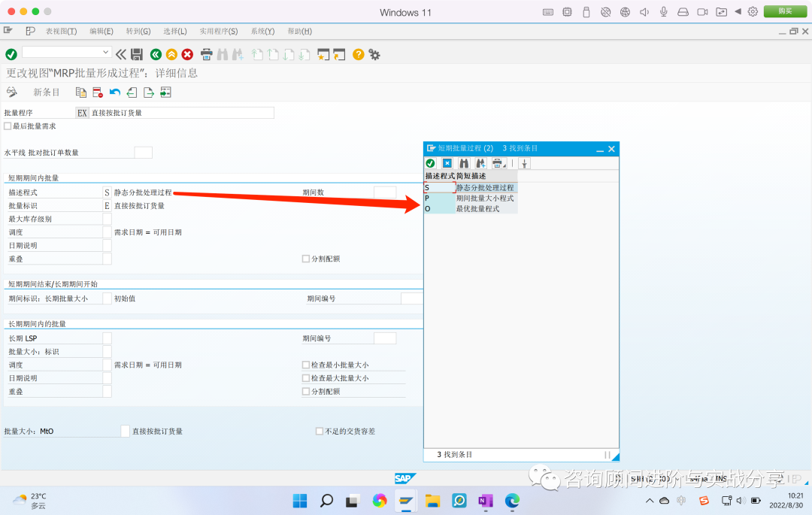The height and width of the screenshot is (515, 812).
Task: Open the popup Print dropdown icon
Action: point(498,164)
